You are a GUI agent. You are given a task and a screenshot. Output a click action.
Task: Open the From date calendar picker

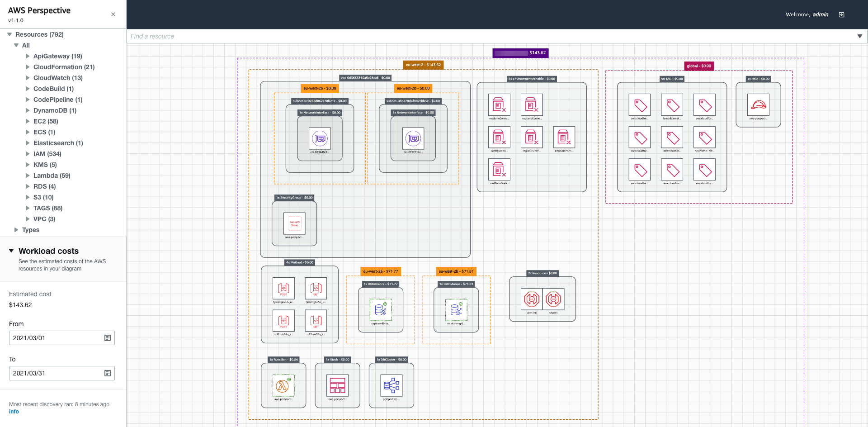[108, 338]
